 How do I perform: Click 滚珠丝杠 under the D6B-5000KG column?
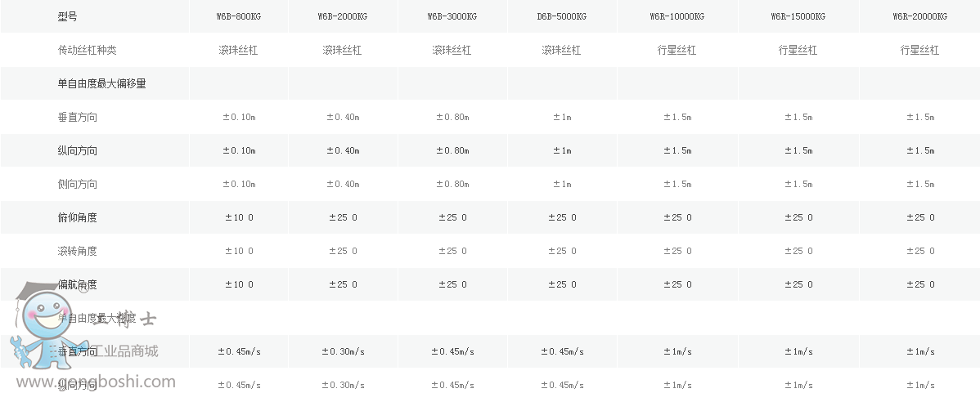click(x=561, y=50)
